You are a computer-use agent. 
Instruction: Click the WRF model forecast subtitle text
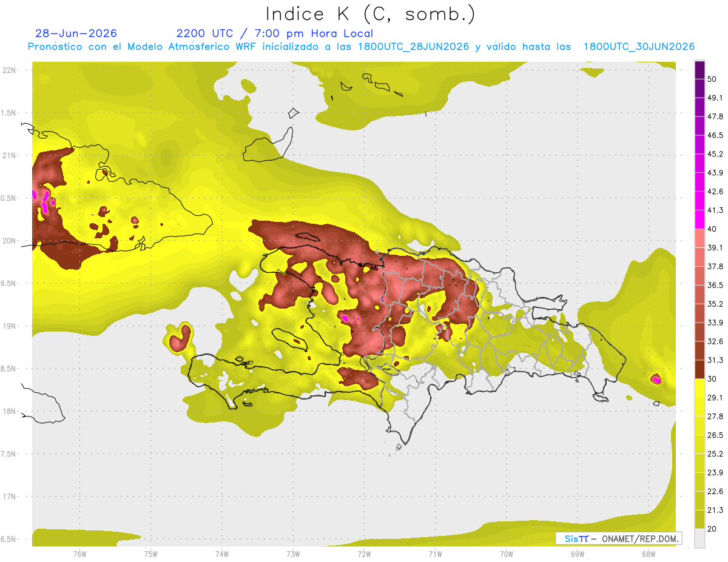point(361,47)
